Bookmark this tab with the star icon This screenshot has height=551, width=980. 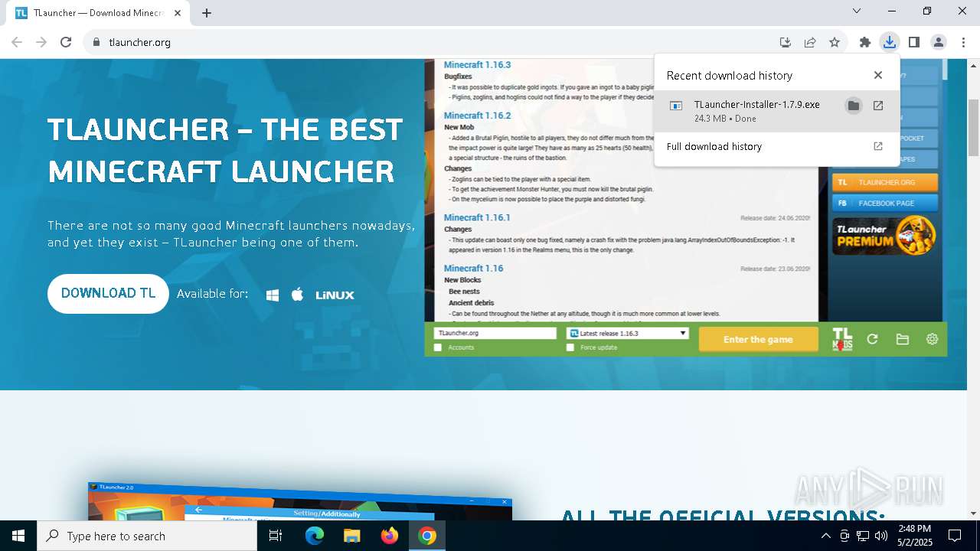(x=835, y=42)
